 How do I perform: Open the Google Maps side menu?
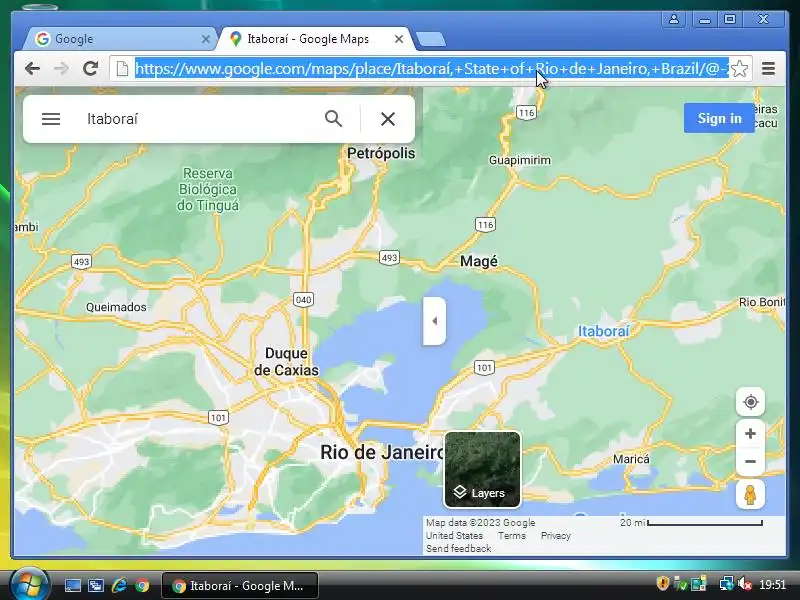pos(51,119)
